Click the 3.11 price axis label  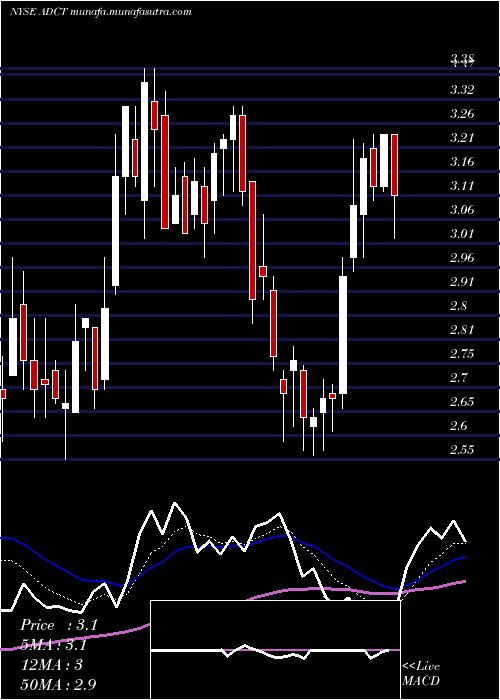point(462,186)
